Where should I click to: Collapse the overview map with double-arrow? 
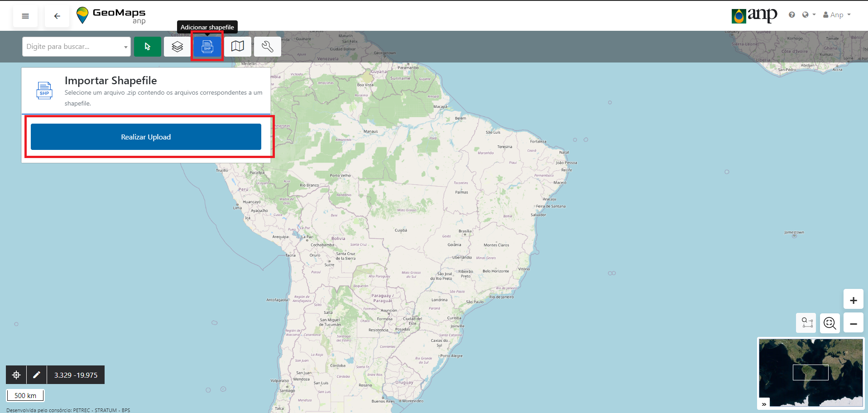[764, 404]
